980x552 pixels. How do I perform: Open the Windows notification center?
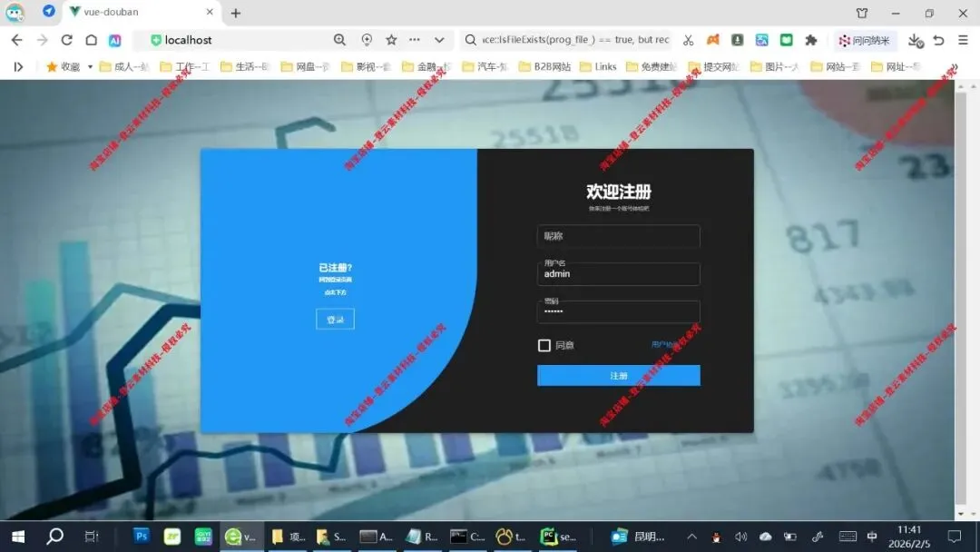tap(955, 537)
